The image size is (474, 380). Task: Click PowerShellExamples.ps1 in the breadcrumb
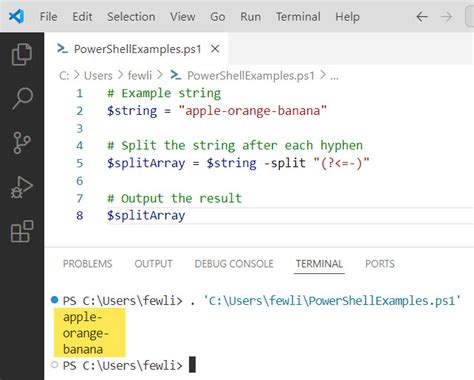coord(251,76)
